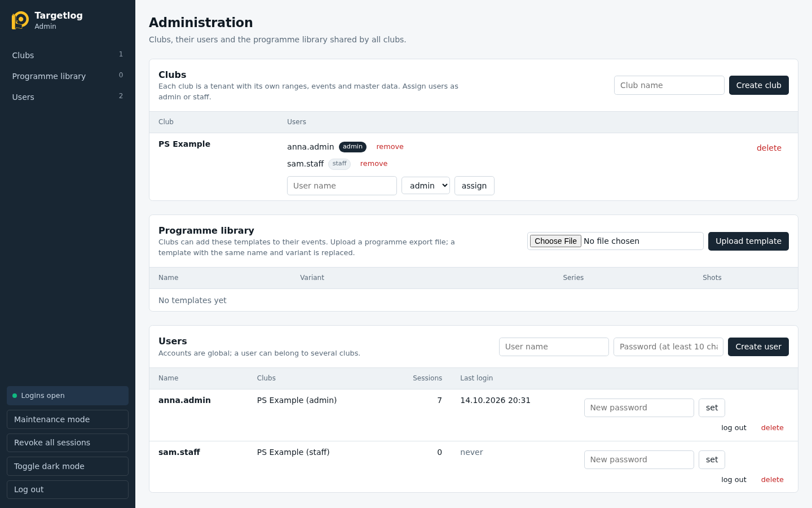Image resolution: width=812 pixels, height=508 pixels.
Task: Focus the Club name input field
Action: point(669,85)
